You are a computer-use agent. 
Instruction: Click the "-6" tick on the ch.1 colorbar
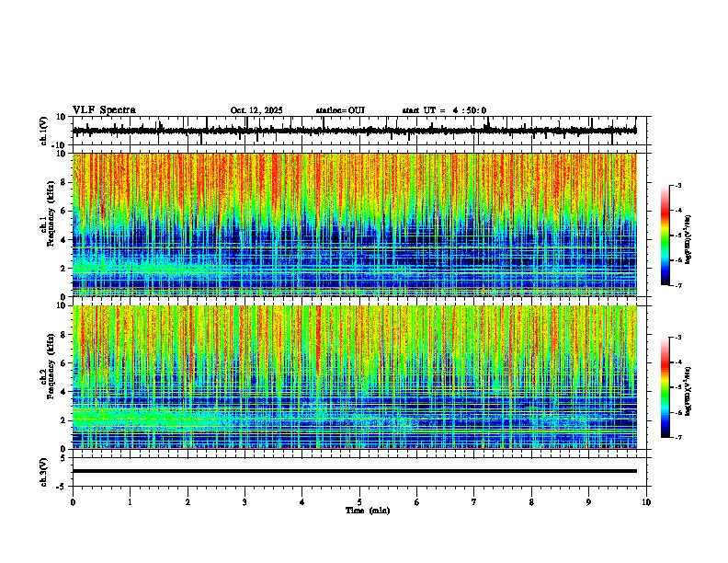(x=677, y=260)
